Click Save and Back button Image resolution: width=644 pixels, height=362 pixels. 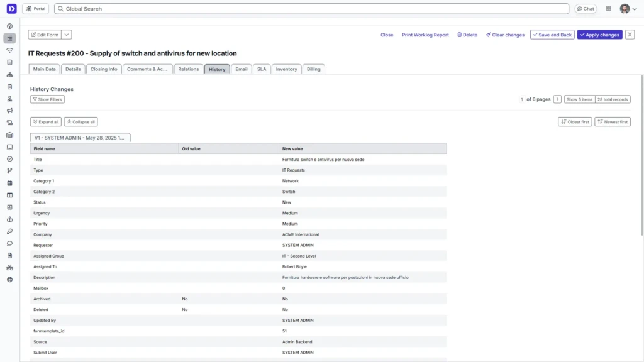pyautogui.click(x=552, y=35)
